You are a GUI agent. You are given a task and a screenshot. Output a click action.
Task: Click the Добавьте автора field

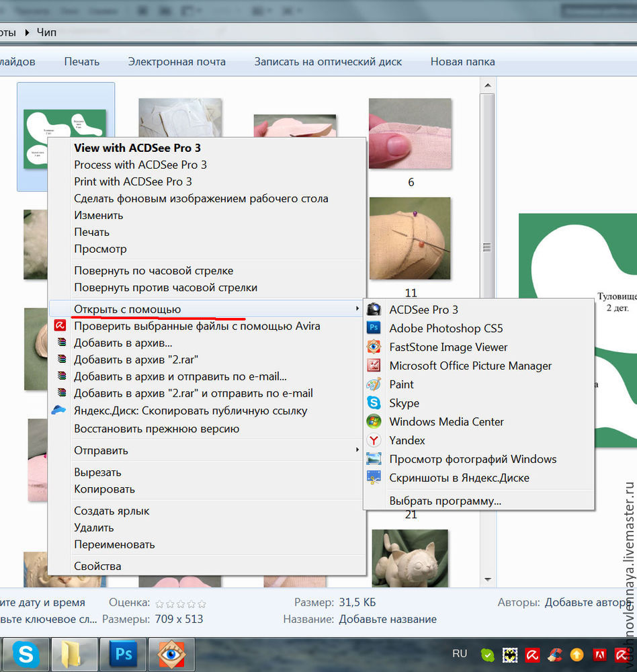589,602
